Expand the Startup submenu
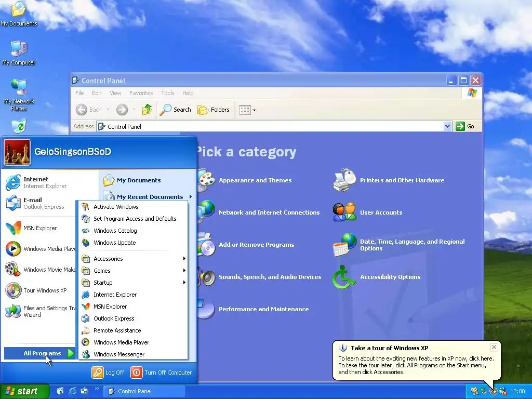 pos(133,283)
